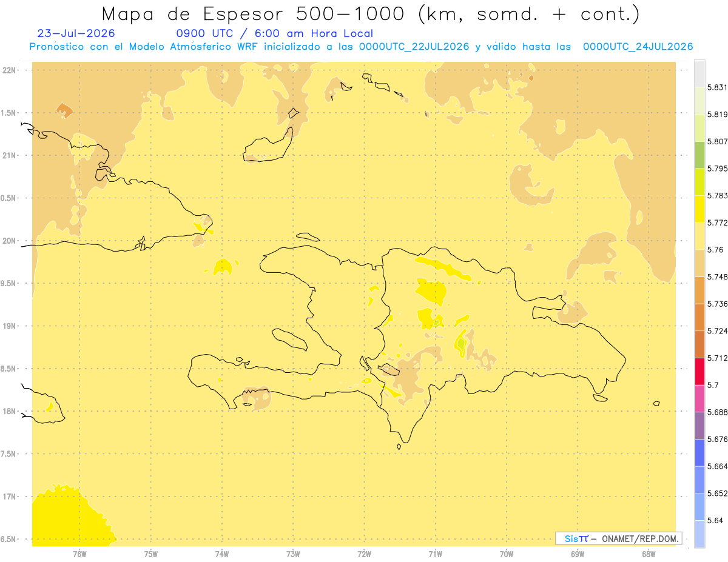Click the longitude label '70W'
Viewport: 728px width, 562px height.
coord(507,554)
